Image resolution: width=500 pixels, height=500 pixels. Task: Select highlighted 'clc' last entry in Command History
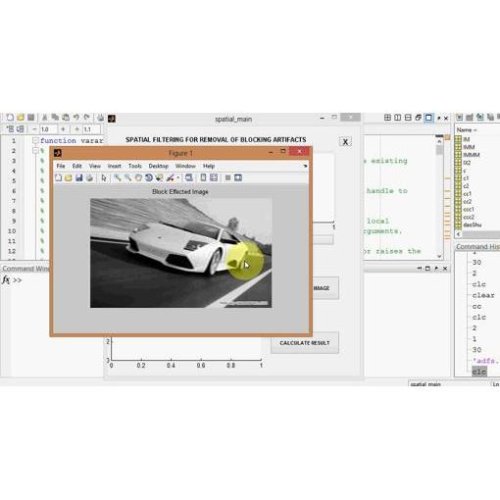click(479, 372)
